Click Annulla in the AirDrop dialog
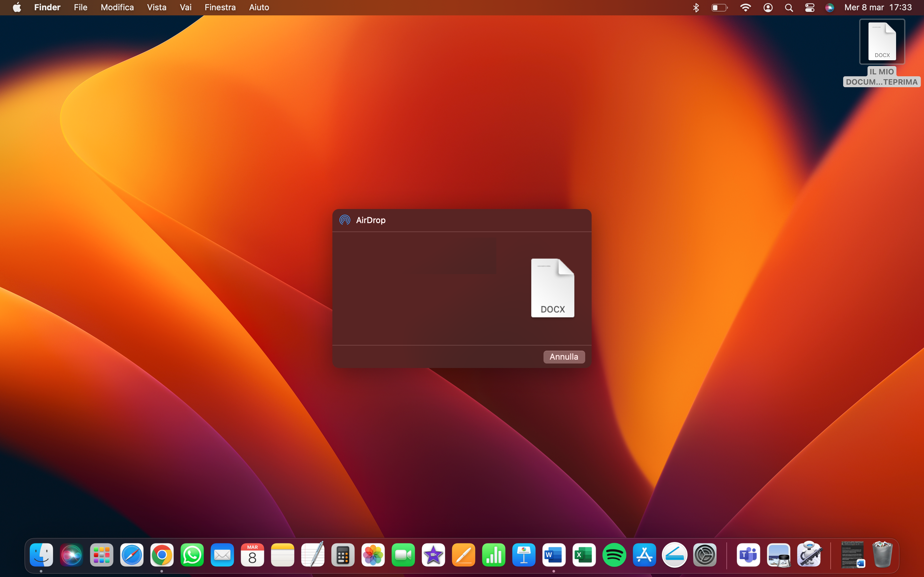The width and height of the screenshot is (924, 577). 564,357
